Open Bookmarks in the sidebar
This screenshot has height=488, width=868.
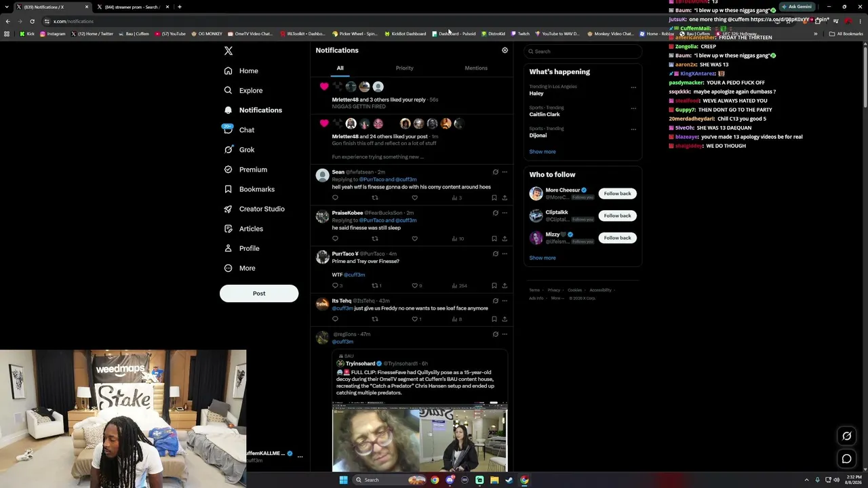[250, 189]
